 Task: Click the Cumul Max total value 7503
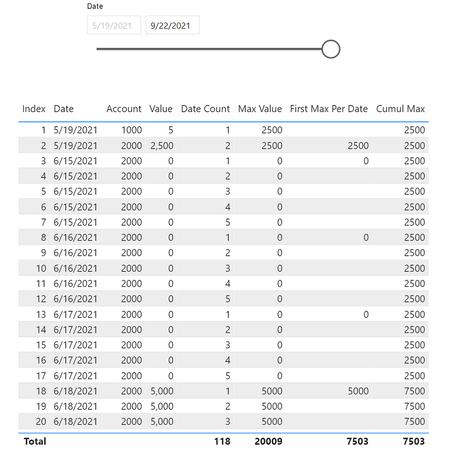coord(414,441)
